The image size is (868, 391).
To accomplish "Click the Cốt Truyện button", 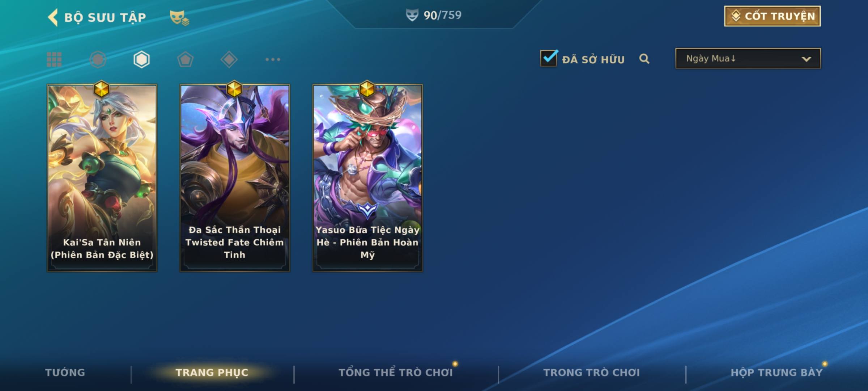I will tap(772, 16).
